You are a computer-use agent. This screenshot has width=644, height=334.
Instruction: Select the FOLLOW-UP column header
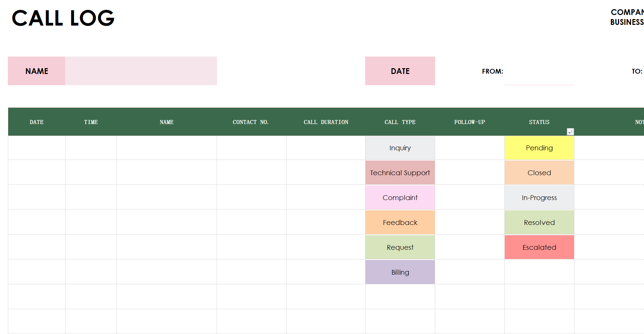click(470, 122)
